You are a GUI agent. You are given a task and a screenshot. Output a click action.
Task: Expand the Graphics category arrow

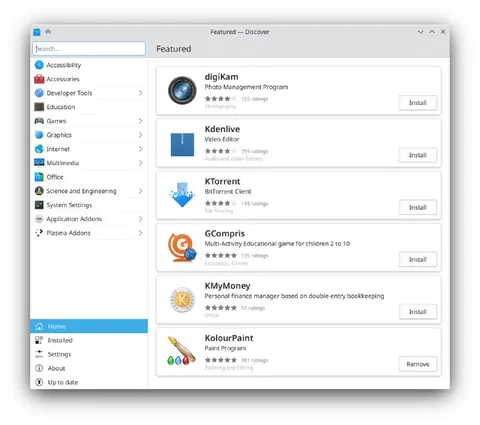click(x=140, y=135)
